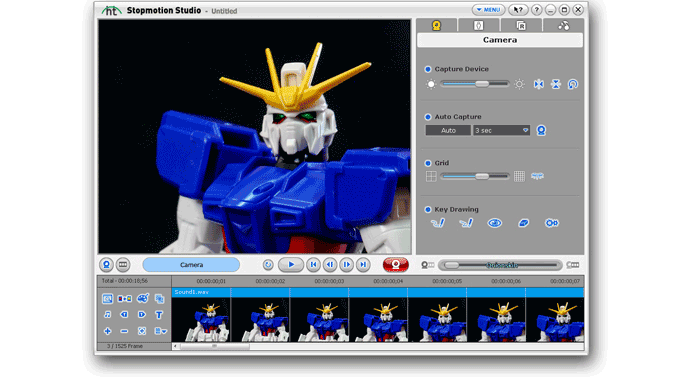Image resolution: width=700 pixels, height=380 pixels.
Task: Click the fine grid icon
Action: tap(519, 176)
